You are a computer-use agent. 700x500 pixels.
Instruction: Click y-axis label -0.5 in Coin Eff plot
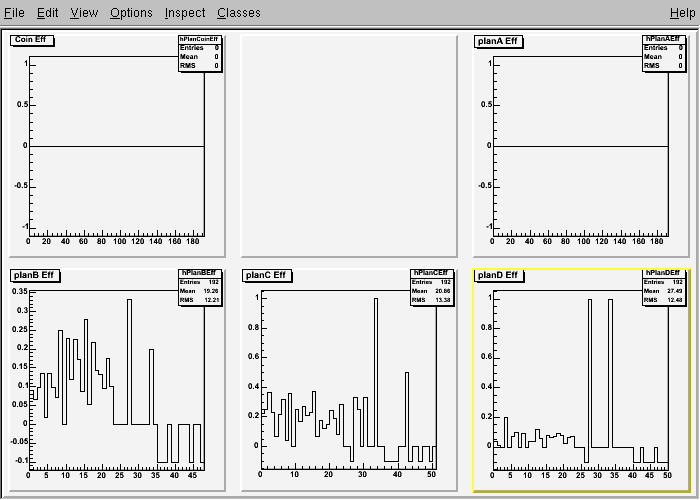pos(21,186)
